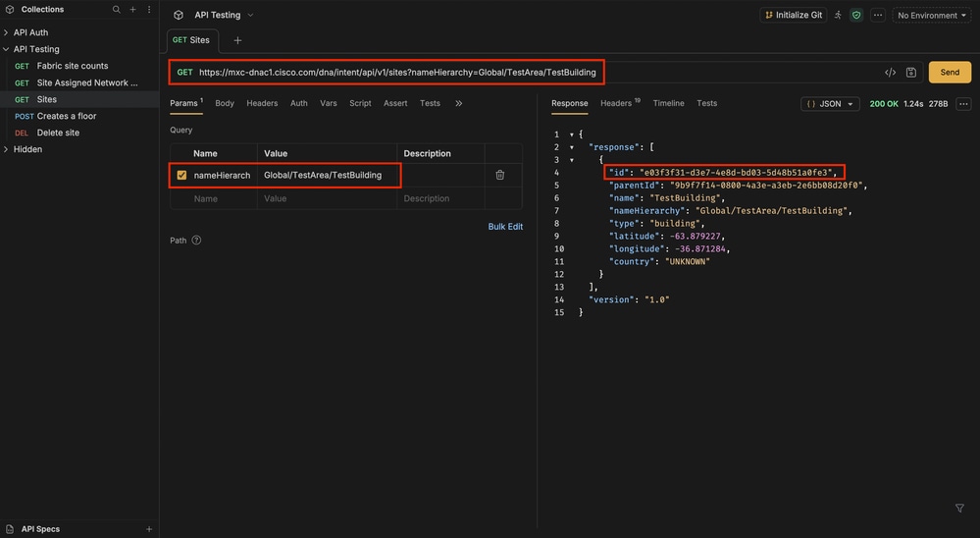Open the No Environment dropdown
The height and width of the screenshot is (538, 980).
pos(931,15)
